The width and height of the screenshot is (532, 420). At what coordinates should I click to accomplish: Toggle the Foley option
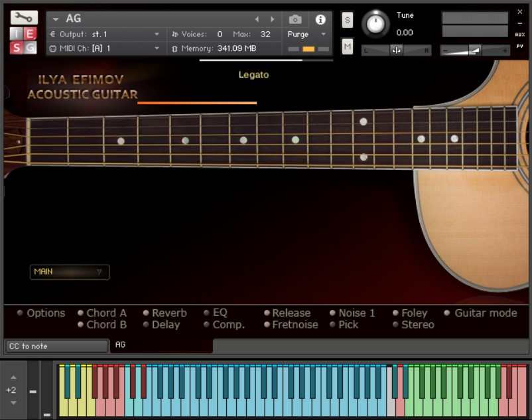(x=395, y=313)
